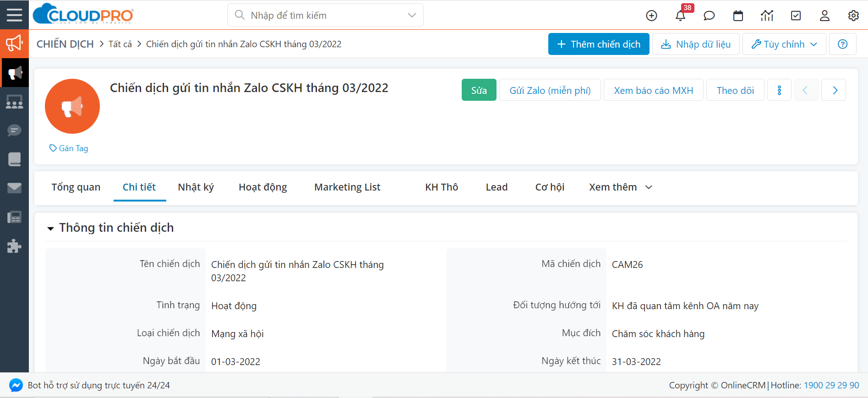Open the calendar icon in header
Viewport: 868px width, 398px height.
pyautogui.click(x=738, y=16)
